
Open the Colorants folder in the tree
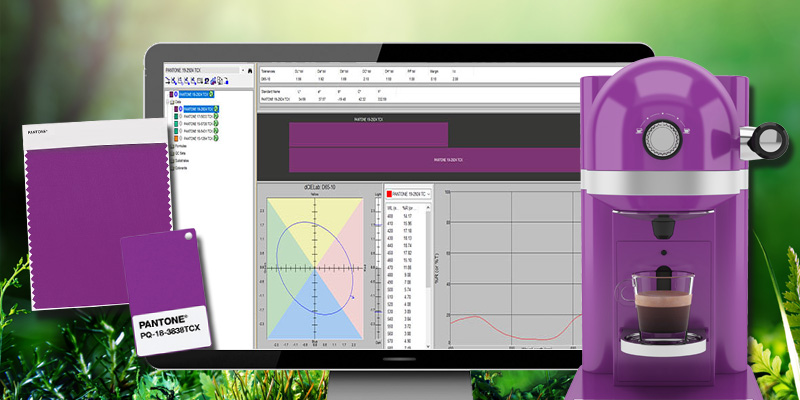tap(183, 167)
